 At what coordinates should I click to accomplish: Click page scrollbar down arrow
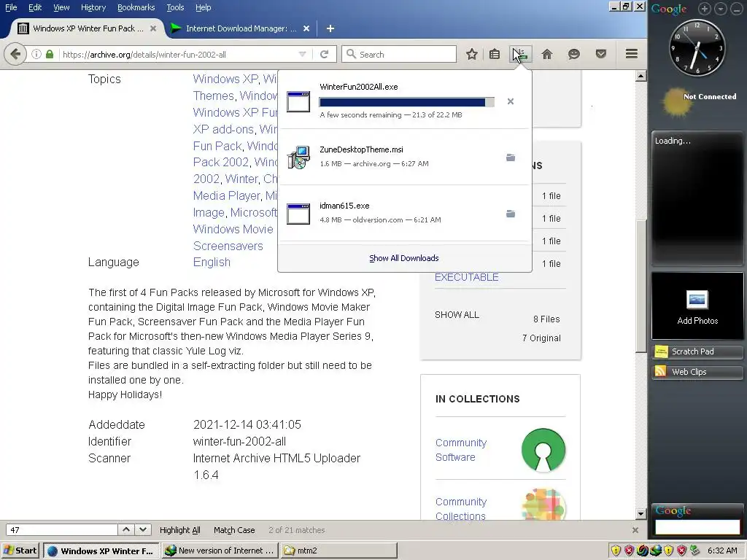[640, 514]
